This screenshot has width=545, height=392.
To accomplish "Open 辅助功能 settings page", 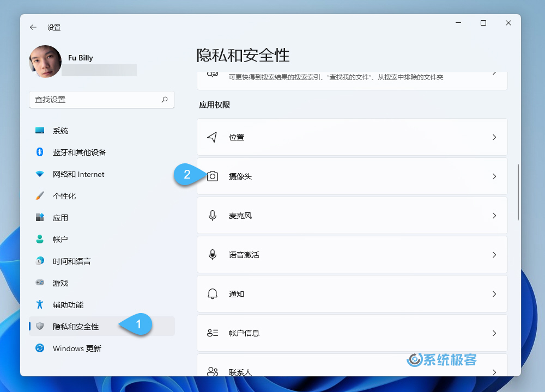I will pyautogui.click(x=102, y=305).
